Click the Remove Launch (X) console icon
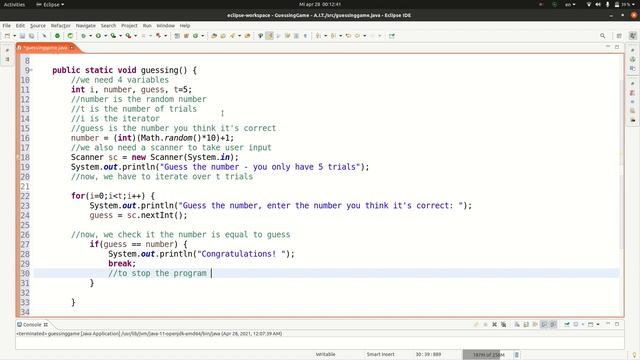The image size is (640, 360). pyautogui.click(x=494, y=324)
